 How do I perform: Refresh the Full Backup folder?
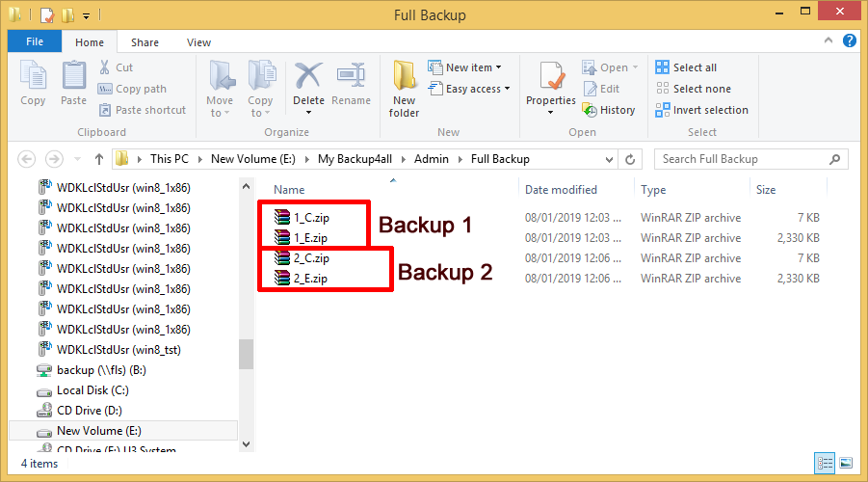630,160
